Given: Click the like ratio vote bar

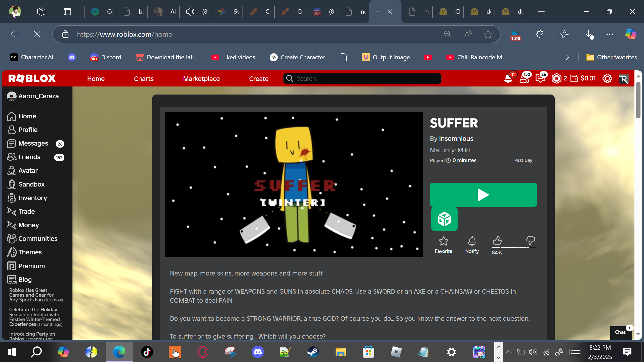Looking at the screenshot, I should pyautogui.click(x=514, y=247).
